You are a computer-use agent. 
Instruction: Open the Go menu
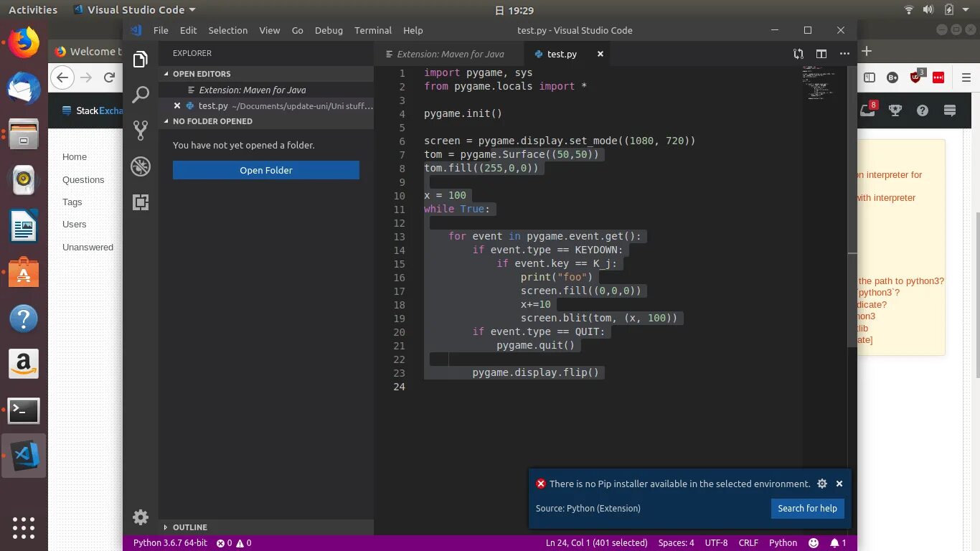297,30
